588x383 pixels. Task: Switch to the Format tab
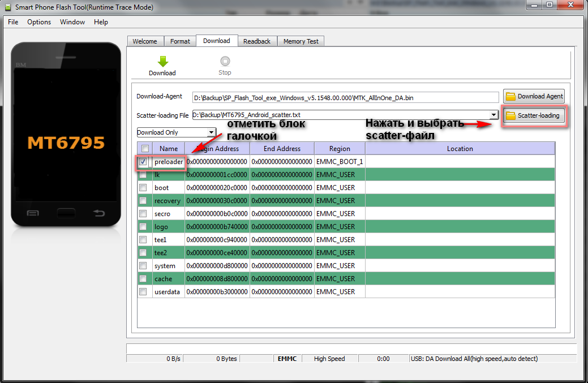click(x=180, y=41)
